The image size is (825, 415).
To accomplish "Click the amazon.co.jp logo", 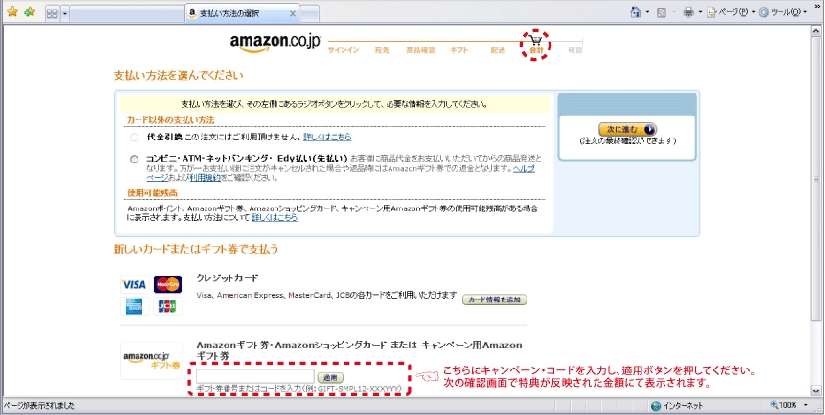I will coord(275,42).
